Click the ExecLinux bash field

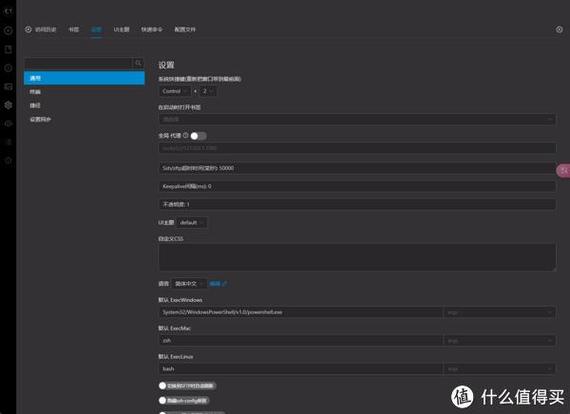[x=301, y=369]
